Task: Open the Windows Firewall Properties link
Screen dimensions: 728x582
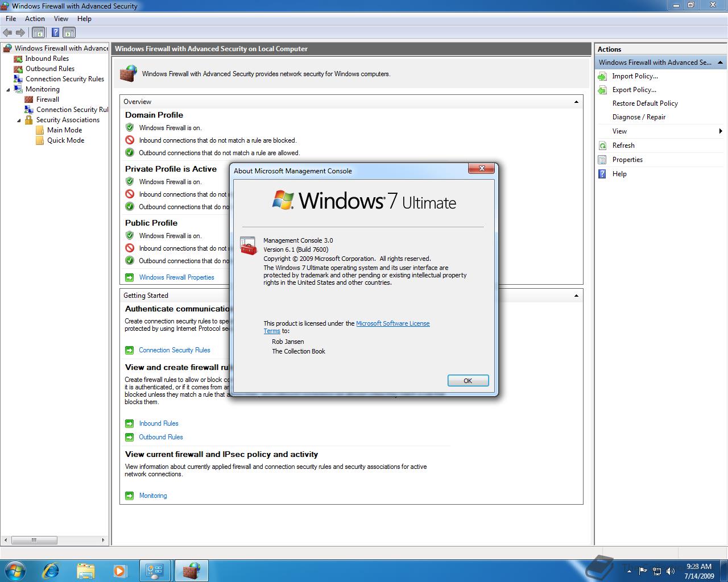Action: 176,277
